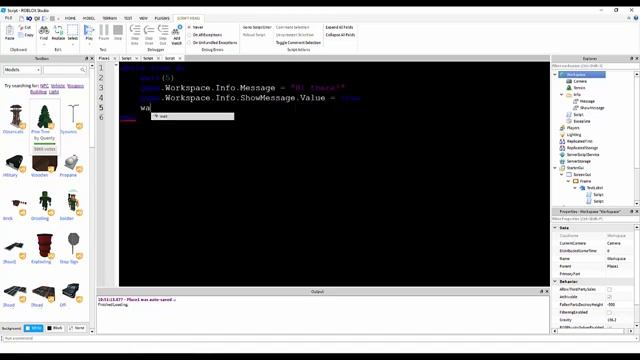Click the Add Watch icon
This screenshot has width=640, height=360.
click(x=177, y=30)
